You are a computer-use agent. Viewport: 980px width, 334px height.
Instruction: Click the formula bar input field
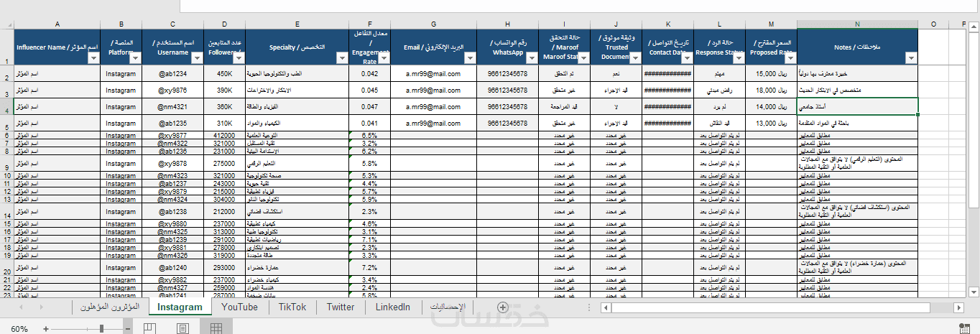point(579,6)
